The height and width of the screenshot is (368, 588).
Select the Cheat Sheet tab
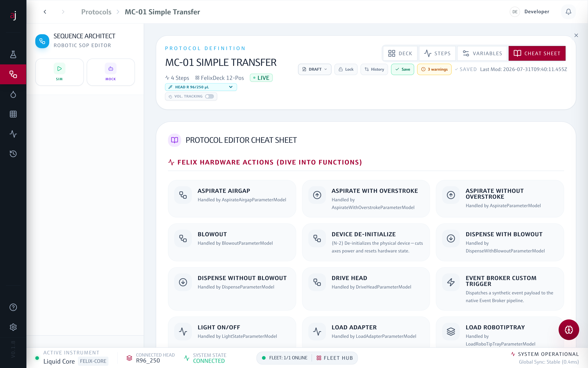click(x=537, y=53)
